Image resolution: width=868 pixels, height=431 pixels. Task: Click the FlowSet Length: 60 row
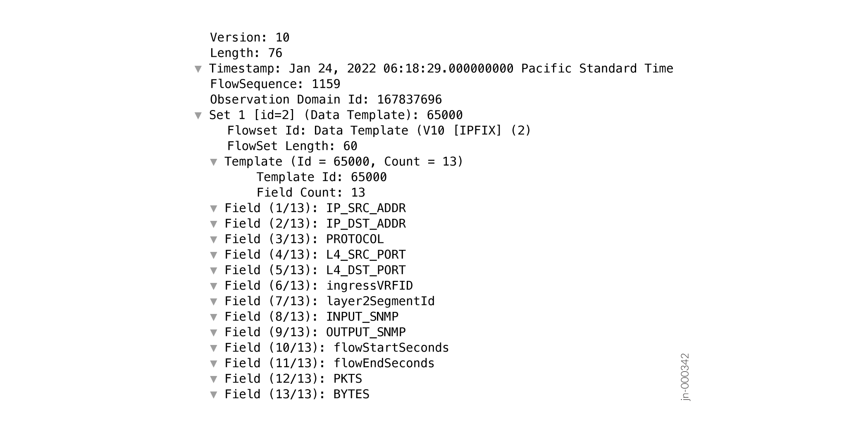point(292,146)
